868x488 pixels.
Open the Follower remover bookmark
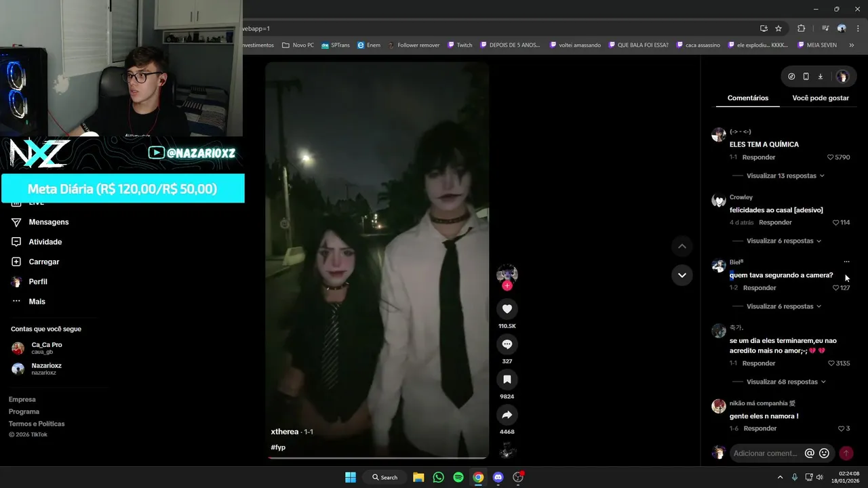coord(414,45)
